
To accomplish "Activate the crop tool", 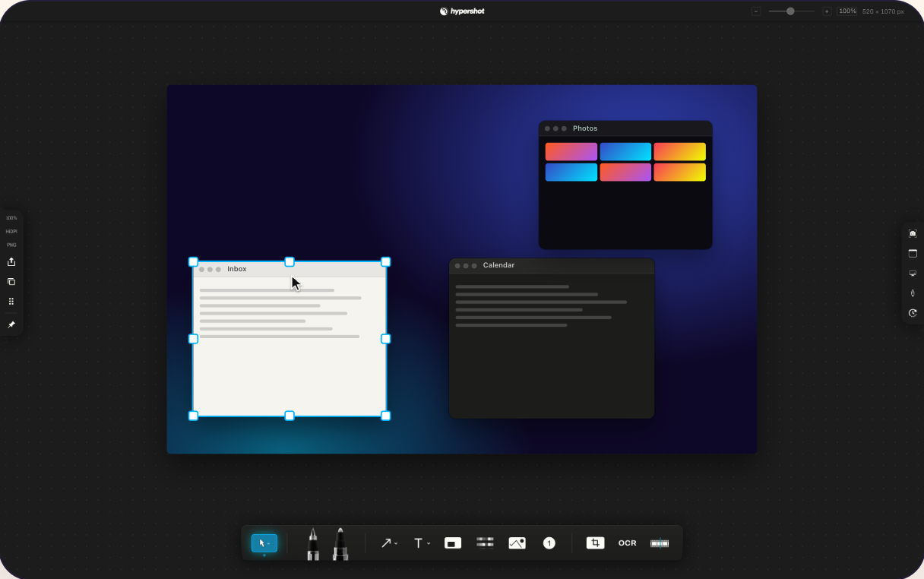I will tap(596, 543).
